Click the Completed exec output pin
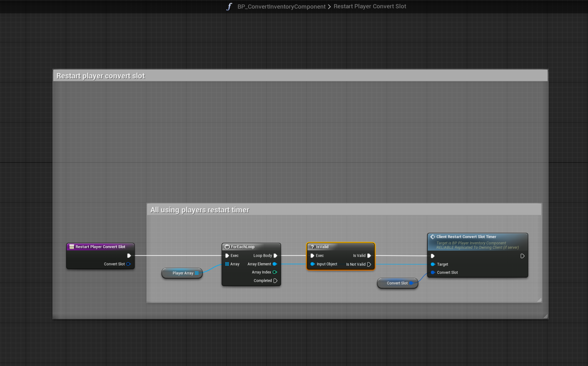Viewport: 588px width, 366px height. coord(275,281)
